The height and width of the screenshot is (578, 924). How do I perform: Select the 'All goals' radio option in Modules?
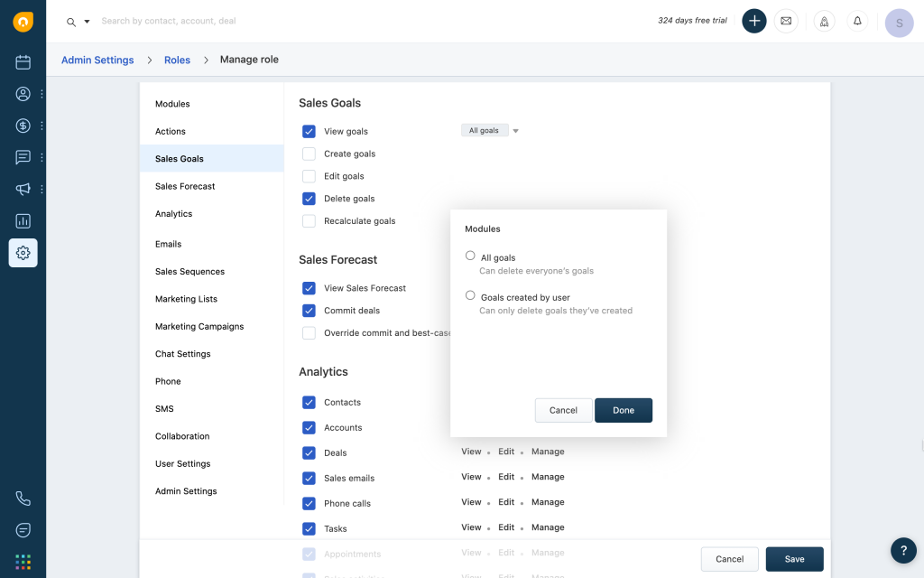(x=470, y=255)
